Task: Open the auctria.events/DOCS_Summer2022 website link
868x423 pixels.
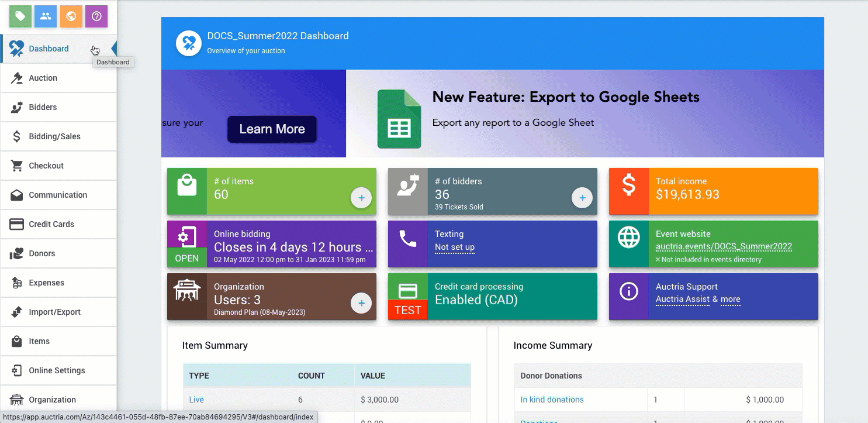Action: 724,246
